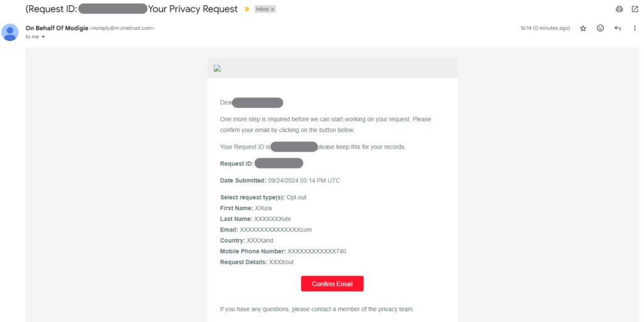Click the Inbox label tag
Image resolution: width=644 pixels, height=322 pixels.
click(x=262, y=9)
